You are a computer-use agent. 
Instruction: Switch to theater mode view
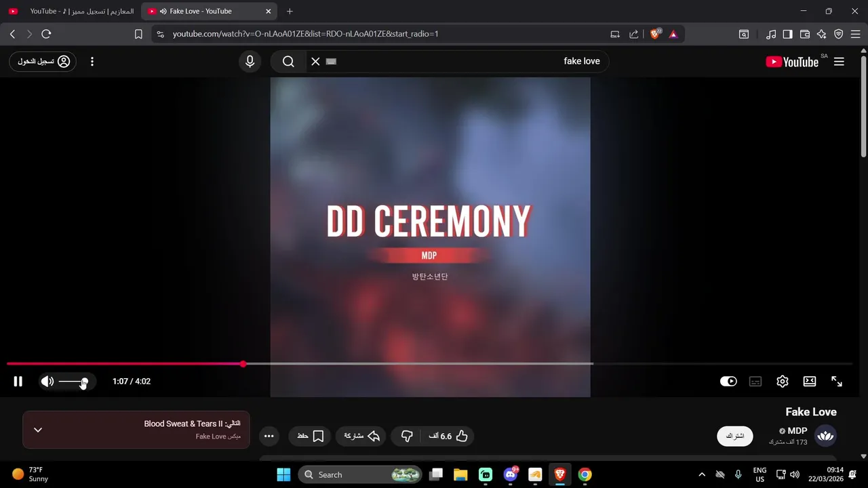point(810,382)
